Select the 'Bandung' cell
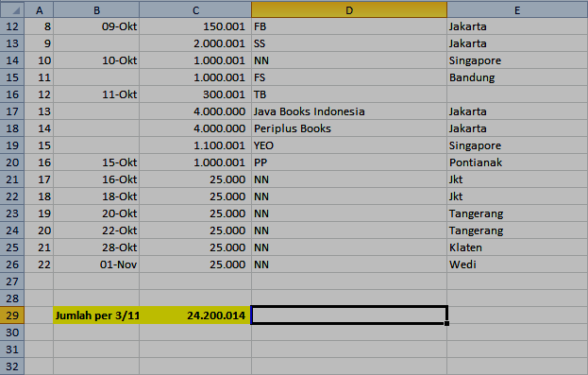This screenshot has width=588, height=375. (517, 77)
